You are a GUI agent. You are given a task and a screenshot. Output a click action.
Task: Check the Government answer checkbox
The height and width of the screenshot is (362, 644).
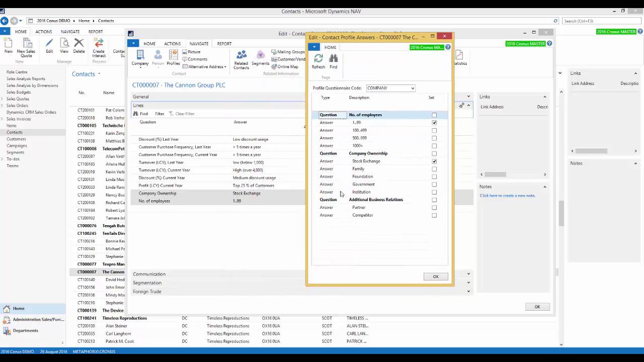[434, 185]
